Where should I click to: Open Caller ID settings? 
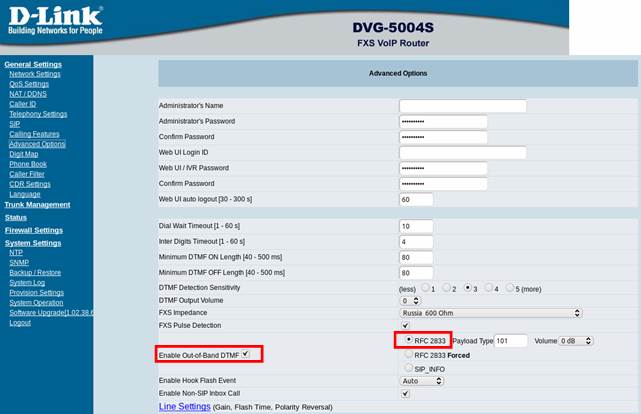click(x=22, y=104)
